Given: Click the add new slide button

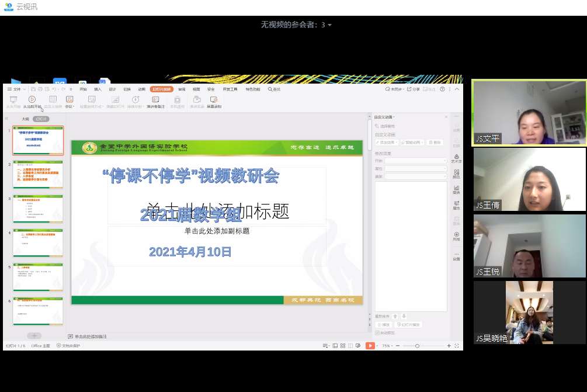Looking at the screenshot, I should [34, 335].
